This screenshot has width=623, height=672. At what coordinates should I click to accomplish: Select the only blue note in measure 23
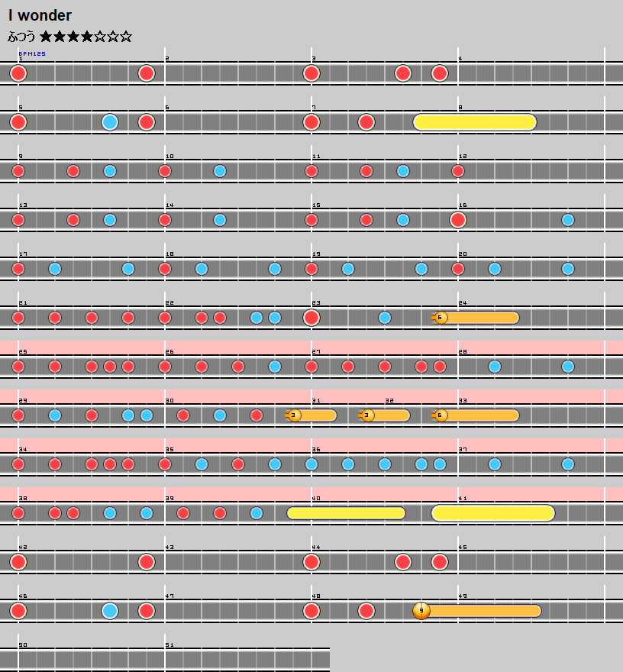(385, 318)
